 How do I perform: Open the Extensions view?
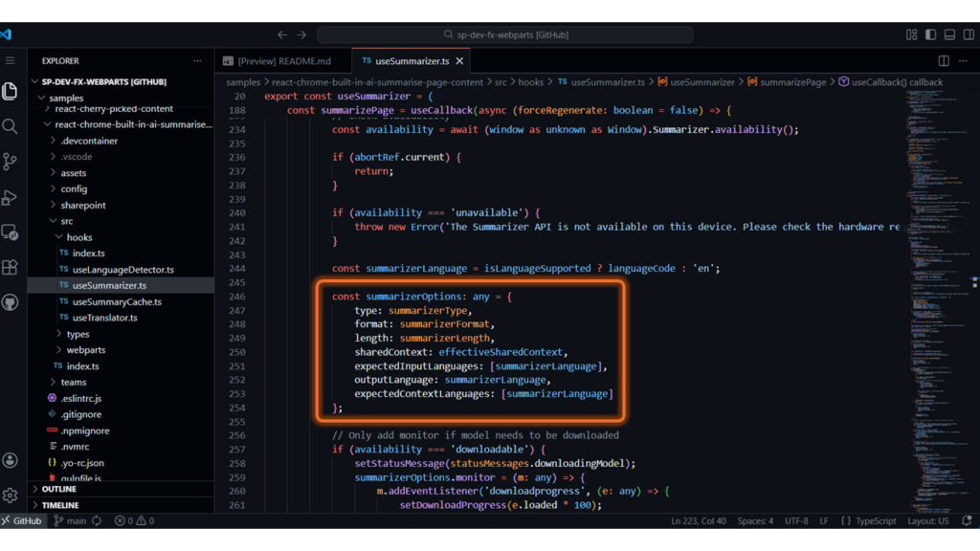[x=11, y=268]
